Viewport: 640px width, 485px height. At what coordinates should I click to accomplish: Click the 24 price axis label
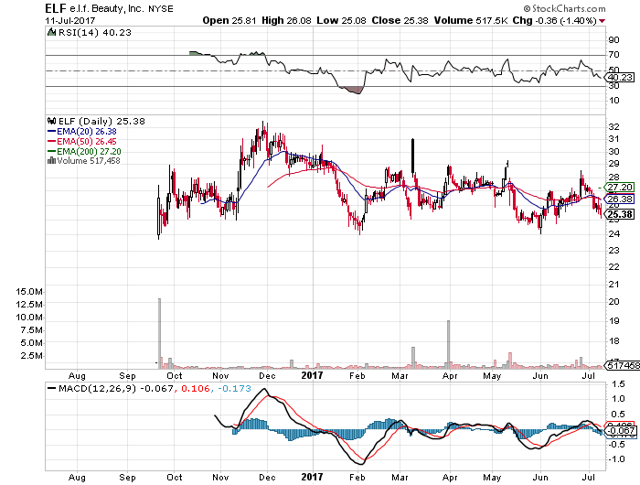point(613,234)
